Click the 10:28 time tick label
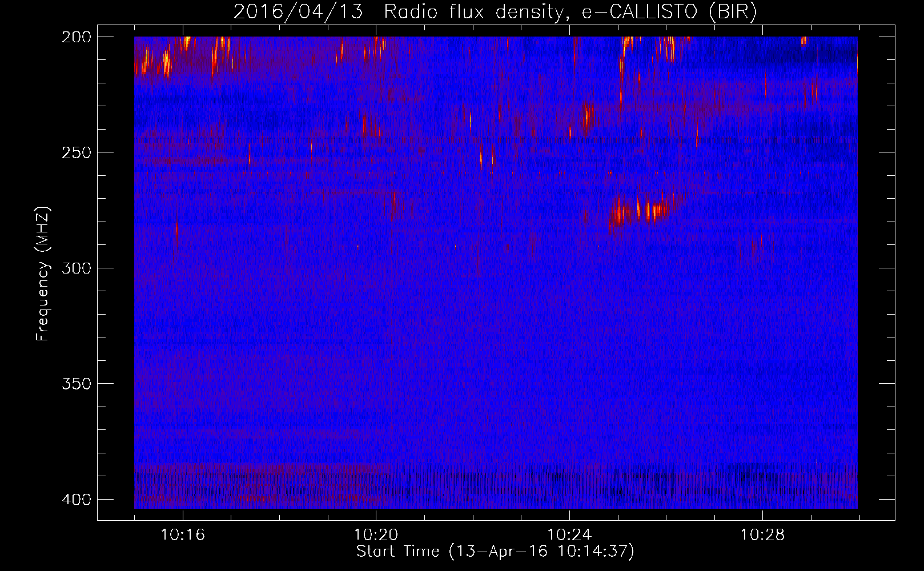Image resolution: width=924 pixels, height=571 pixels. (762, 535)
